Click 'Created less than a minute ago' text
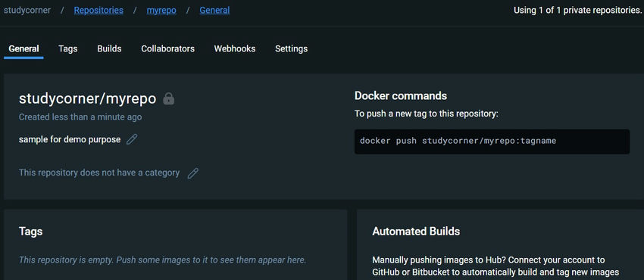Image resolution: width=644 pixels, height=280 pixels. click(80, 117)
